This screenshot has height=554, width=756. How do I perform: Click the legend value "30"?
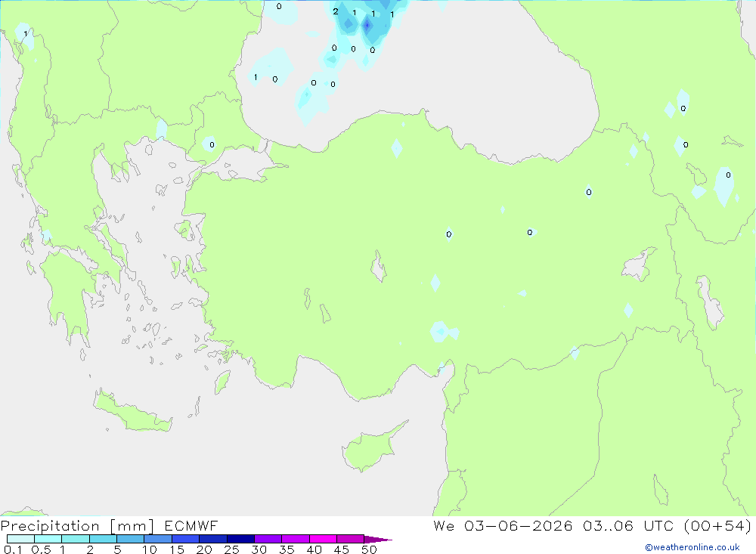tap(259, 549)
